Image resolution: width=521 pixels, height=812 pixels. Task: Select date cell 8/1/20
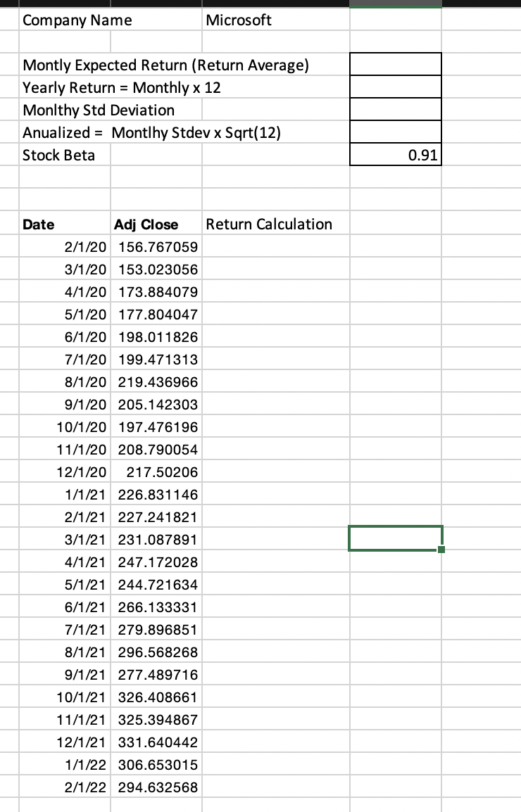(x=65, y=381)
